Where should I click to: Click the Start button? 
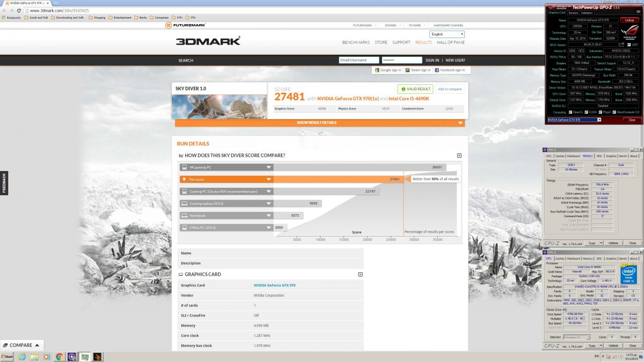click(x=7, y=357)
